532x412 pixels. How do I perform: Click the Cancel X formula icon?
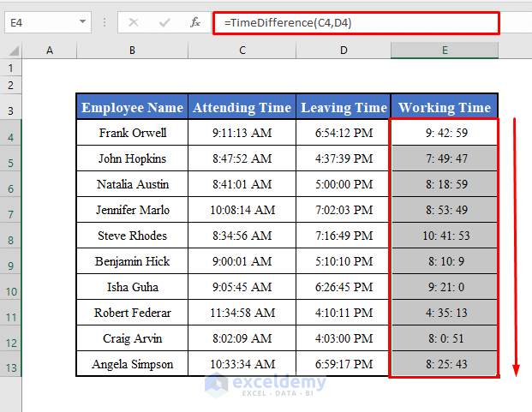click(134, 23)
